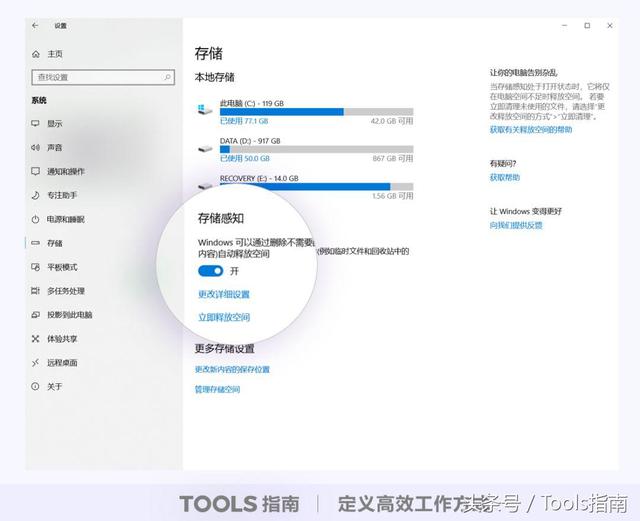Select 关于 in sidebar
The width and height of the screenshot is (640, 521).
coord(55,386)
